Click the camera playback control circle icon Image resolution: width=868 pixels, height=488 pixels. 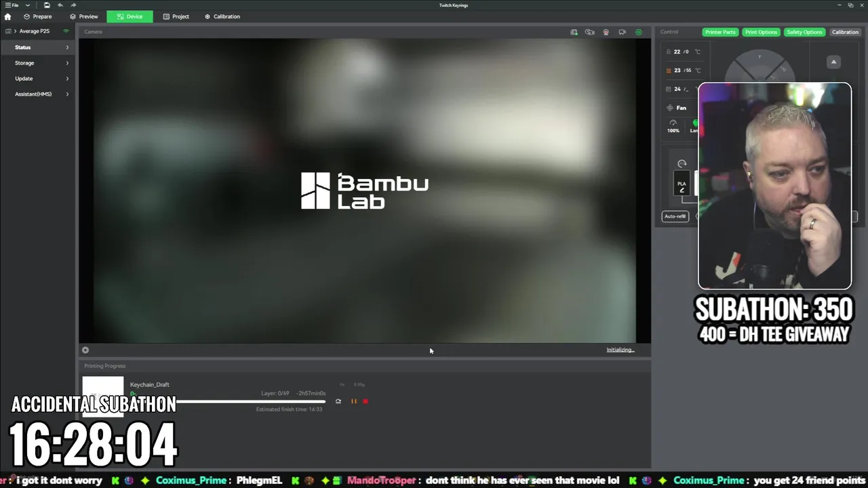[x=85, y=350]
